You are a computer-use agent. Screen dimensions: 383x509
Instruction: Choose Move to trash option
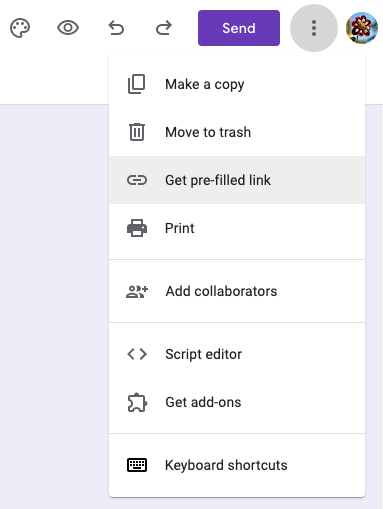click(237, 132)
